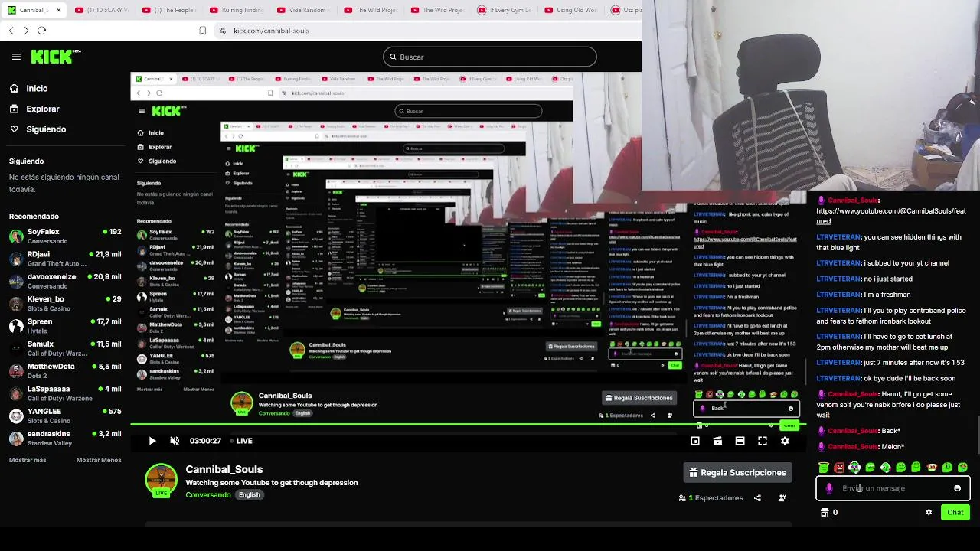Open recommended channel Samulx

point(65,348)
